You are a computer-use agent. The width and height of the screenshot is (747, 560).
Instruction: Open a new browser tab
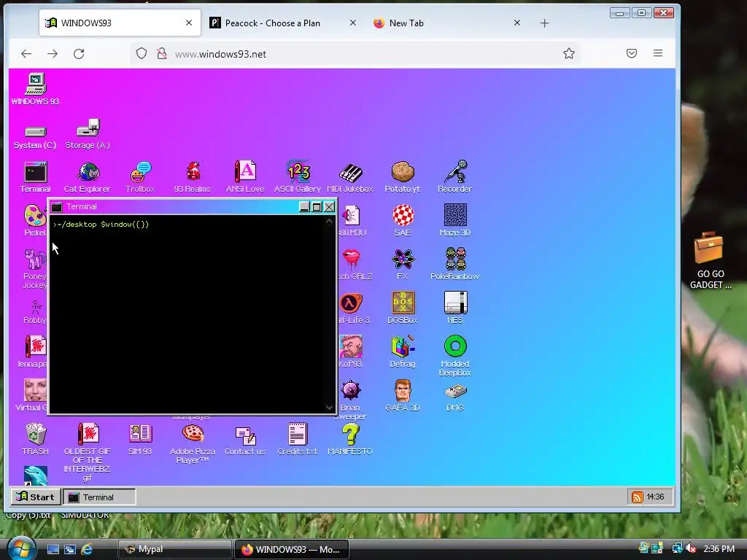[544, 23]
